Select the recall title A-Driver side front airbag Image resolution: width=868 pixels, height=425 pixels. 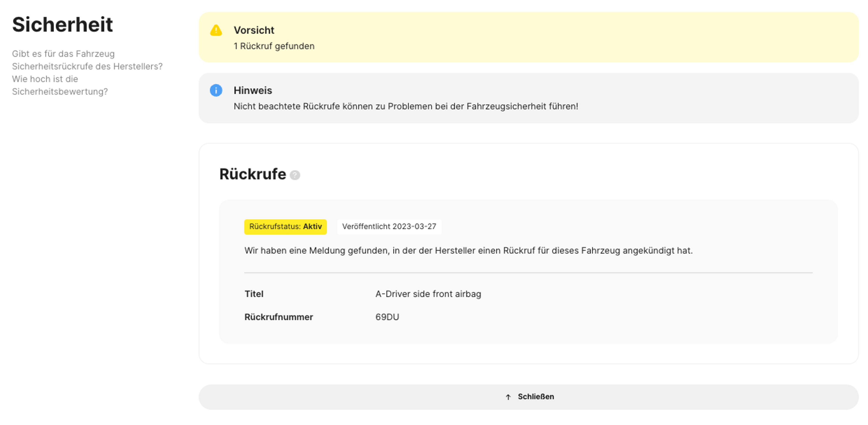pyautogui.click(x=428, y=294)
